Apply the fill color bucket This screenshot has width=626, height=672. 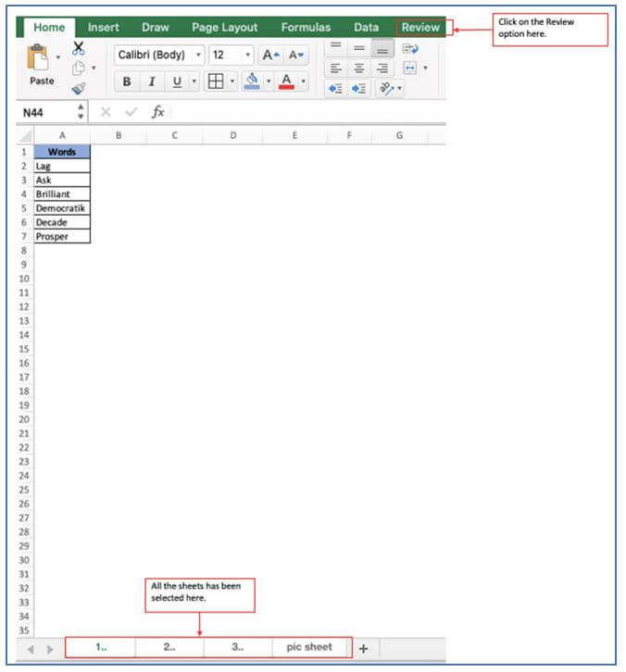252,81
